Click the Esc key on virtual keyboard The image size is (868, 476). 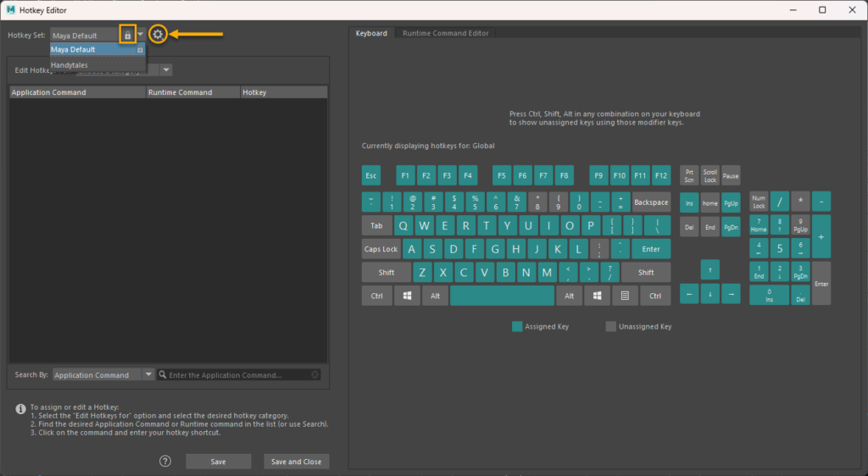click(371, 176)
